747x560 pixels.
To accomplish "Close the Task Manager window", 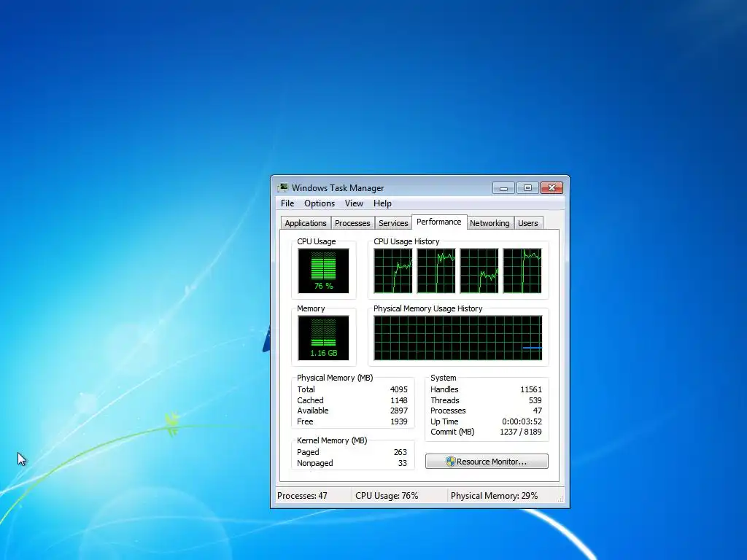I will pyautogui.click(x=551, y=188).
